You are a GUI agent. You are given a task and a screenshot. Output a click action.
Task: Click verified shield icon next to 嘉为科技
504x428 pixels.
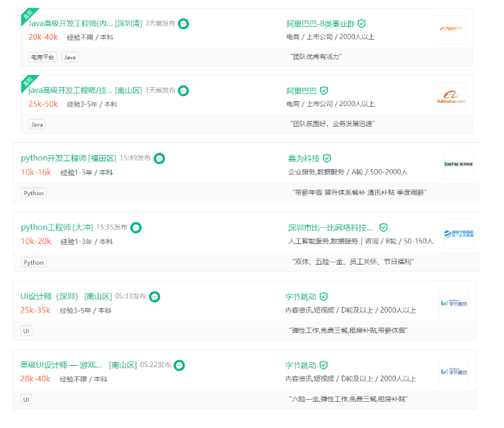pos(327,158)
